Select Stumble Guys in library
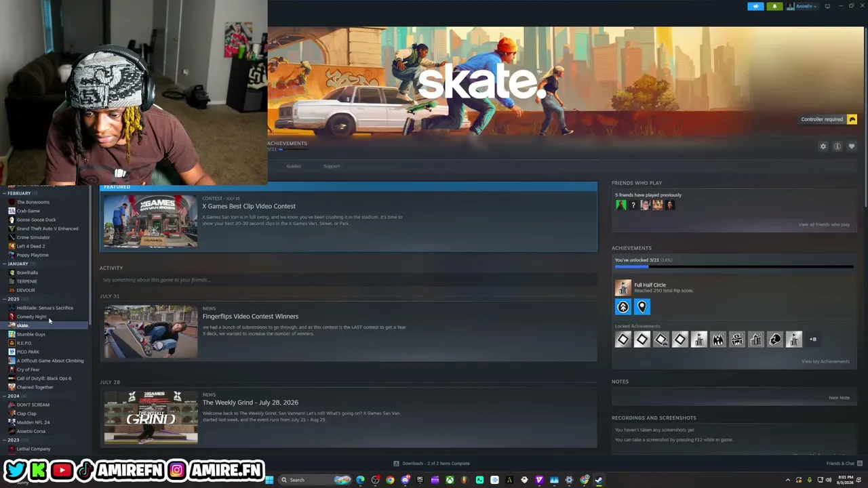The image size is (868, 488). [31, 334]
